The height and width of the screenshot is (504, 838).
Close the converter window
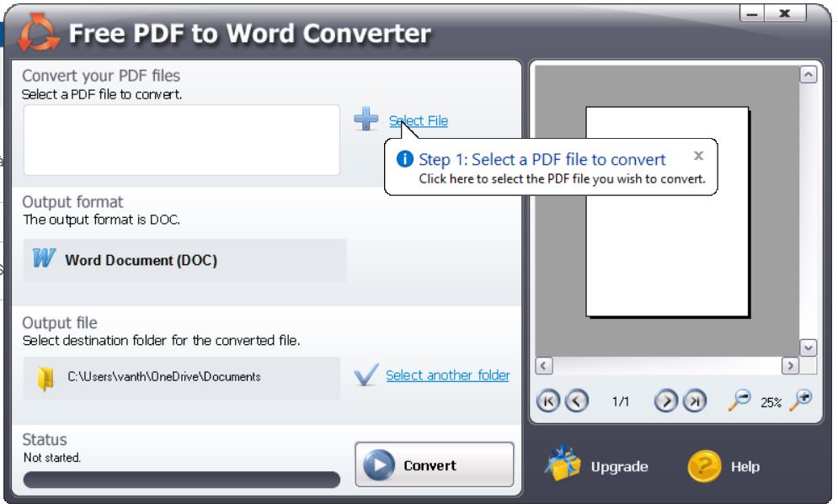click(785, 13)
